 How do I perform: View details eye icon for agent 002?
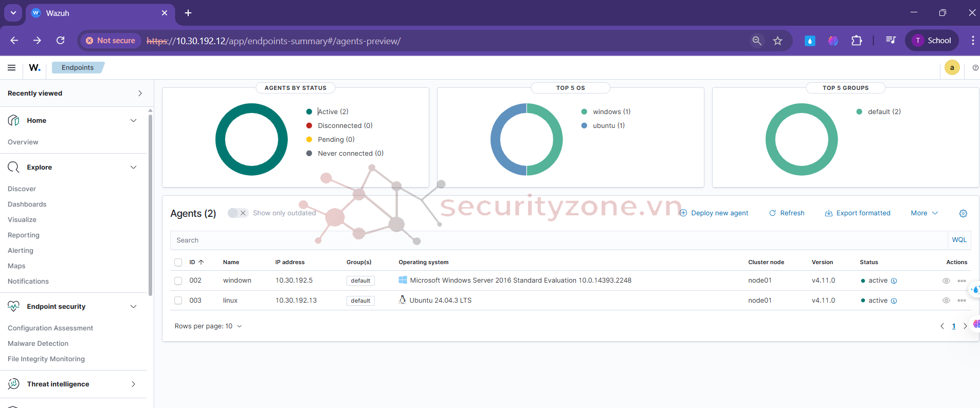coord(946,281)
